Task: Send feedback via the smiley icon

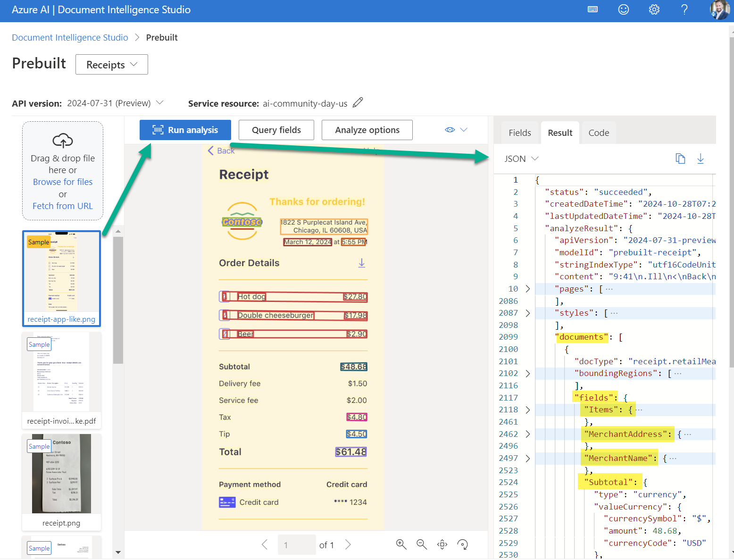Action: coord(623,9)
